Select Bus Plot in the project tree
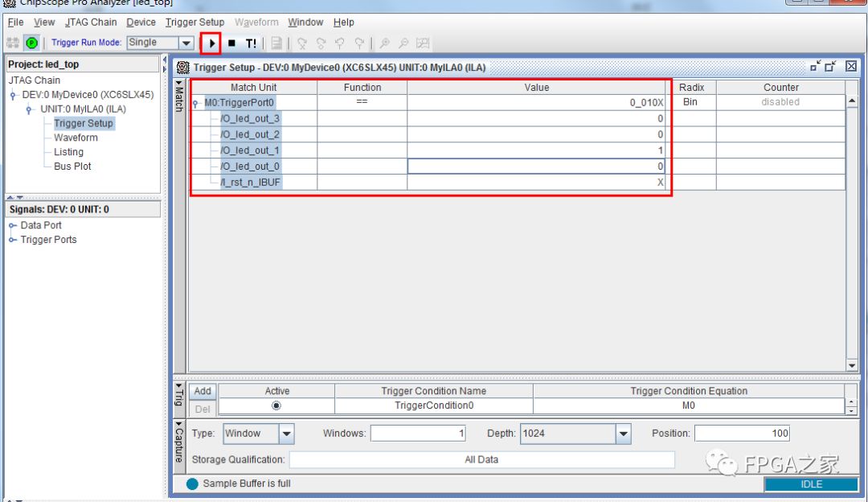 tap(72, 167)
